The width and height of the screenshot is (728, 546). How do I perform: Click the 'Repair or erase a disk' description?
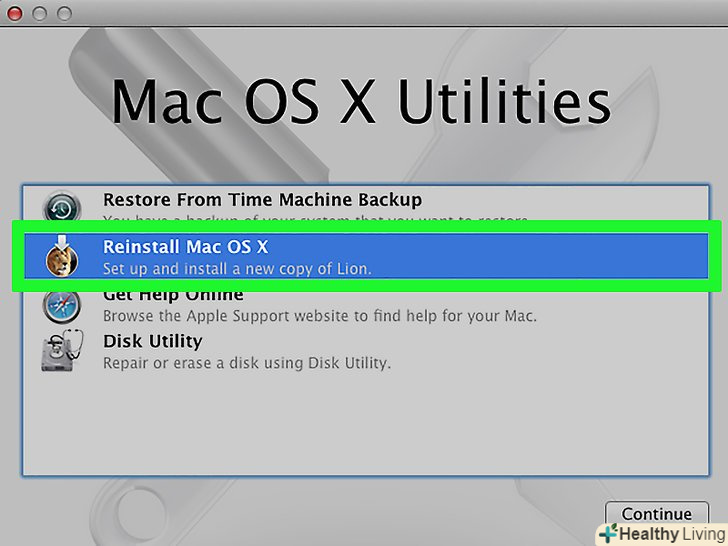(x=247, y=363)
